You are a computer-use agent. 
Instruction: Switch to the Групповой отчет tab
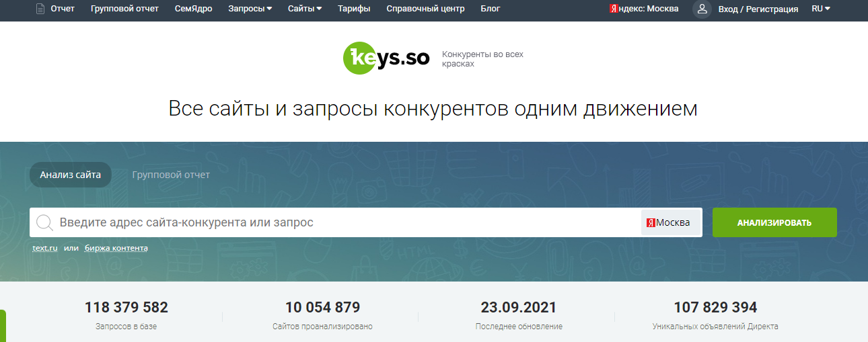pos(171,175)
